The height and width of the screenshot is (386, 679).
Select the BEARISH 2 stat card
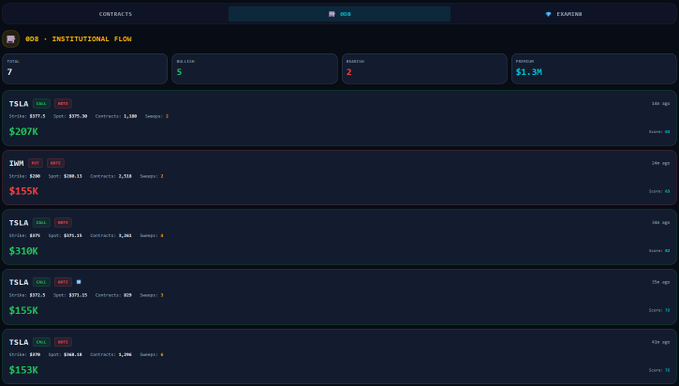pyautogui.click(x=424, y=68)
